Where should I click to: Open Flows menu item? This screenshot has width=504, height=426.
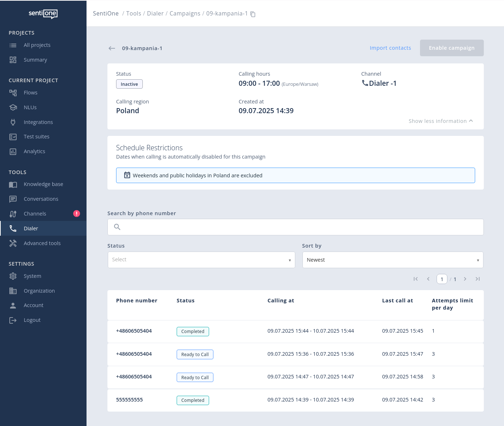pos(31,93)
